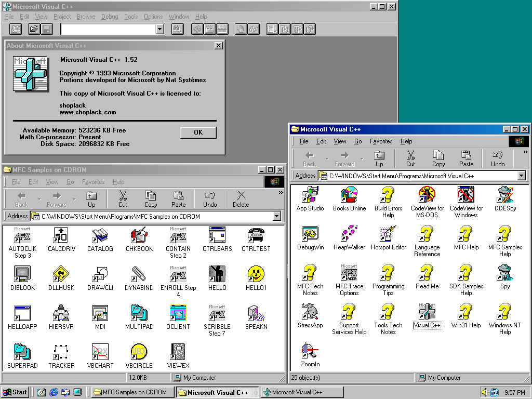
Task: Open the CALCDRIV sample icon
Action: (61, 234)
